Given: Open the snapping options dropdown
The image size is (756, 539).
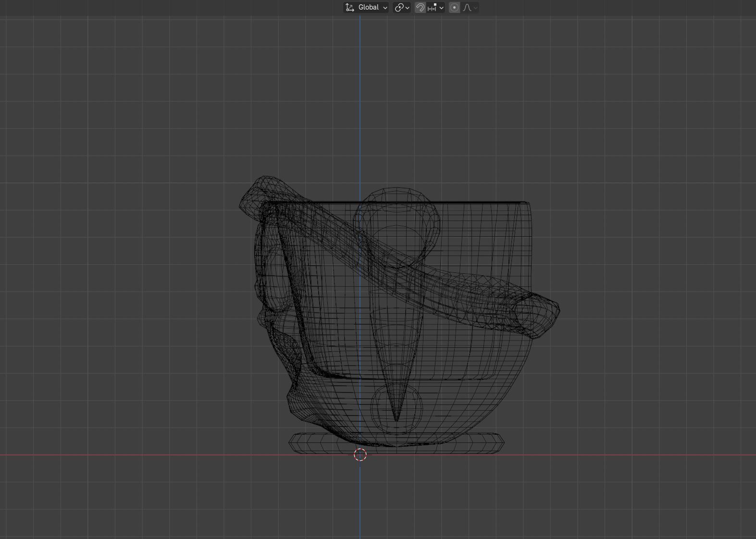Looking at the screenshot, I should tap(435, 7).
